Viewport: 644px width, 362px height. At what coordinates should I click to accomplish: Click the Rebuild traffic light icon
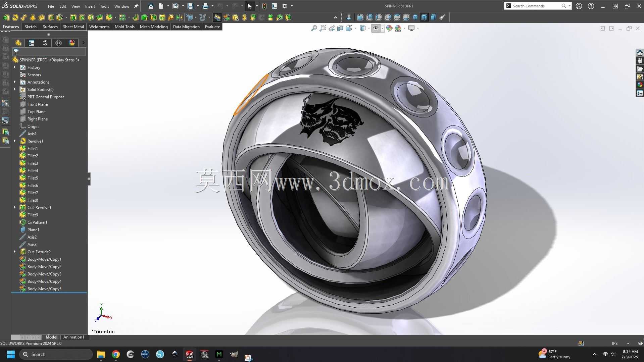tap(264, 6)
